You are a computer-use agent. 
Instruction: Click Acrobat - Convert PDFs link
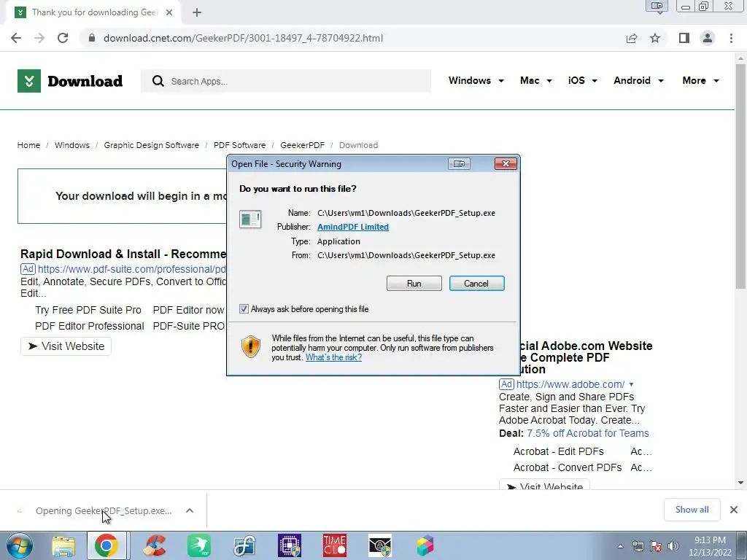[x=568, y=467]
